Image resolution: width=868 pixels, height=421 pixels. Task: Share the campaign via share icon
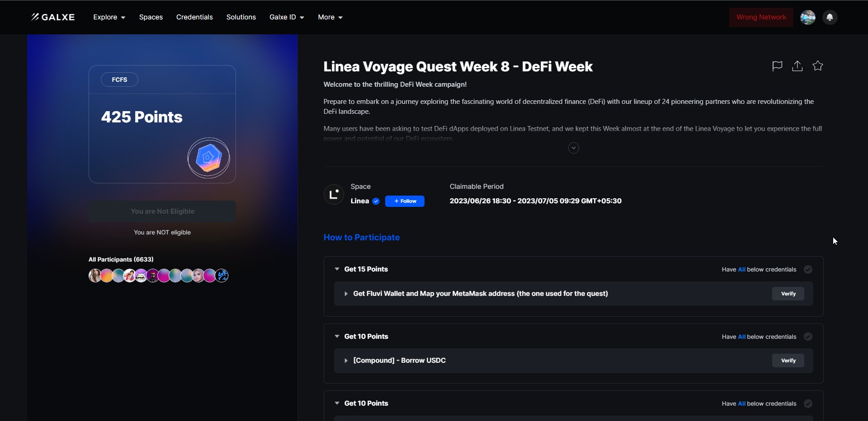pos(797,66)
